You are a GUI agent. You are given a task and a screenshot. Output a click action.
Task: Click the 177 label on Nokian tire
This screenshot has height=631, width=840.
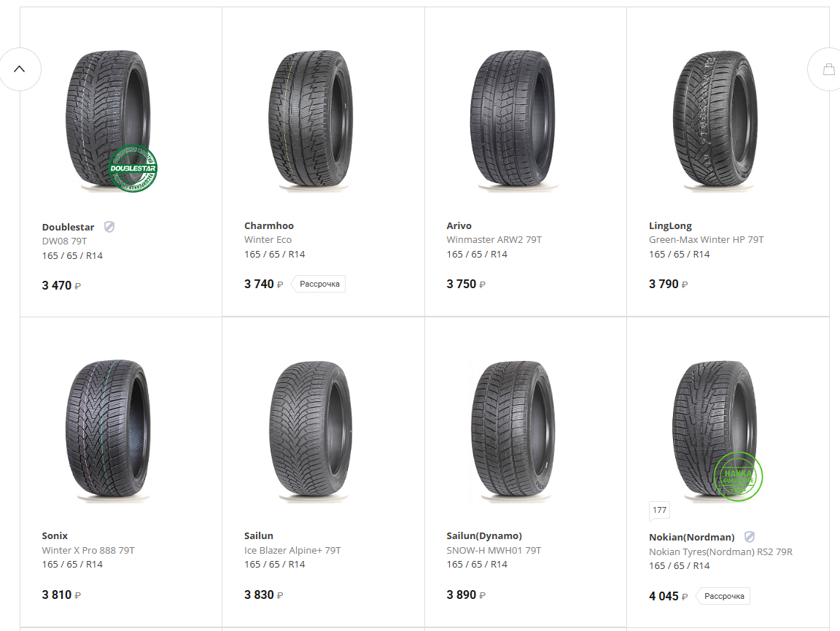tap(659, 510)
